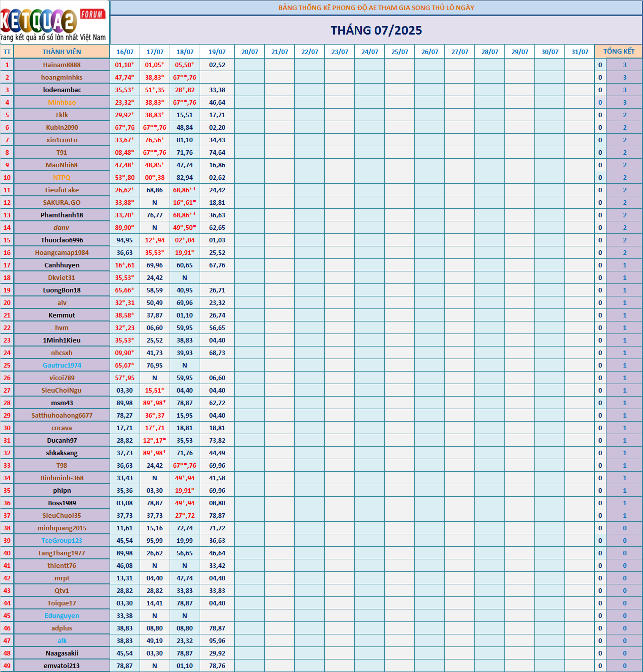Select the 31/07 date column header
Viewport: 643px width, 672px height.
click(x=580, y=52)
